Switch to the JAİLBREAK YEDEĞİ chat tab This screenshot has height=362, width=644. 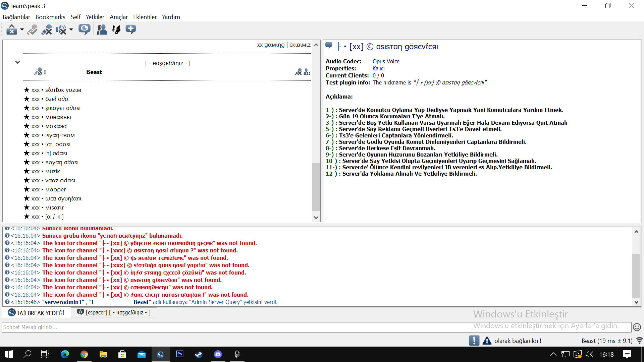[36, 313]
